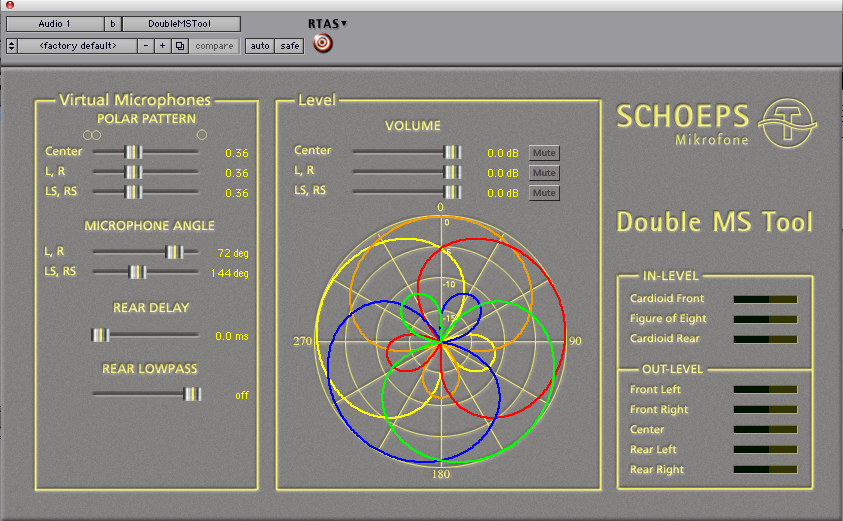Image resolution: width=843 pixels, height=521 pixels.
Task: Click the Center output level meter
Action: tap(765, 429)
